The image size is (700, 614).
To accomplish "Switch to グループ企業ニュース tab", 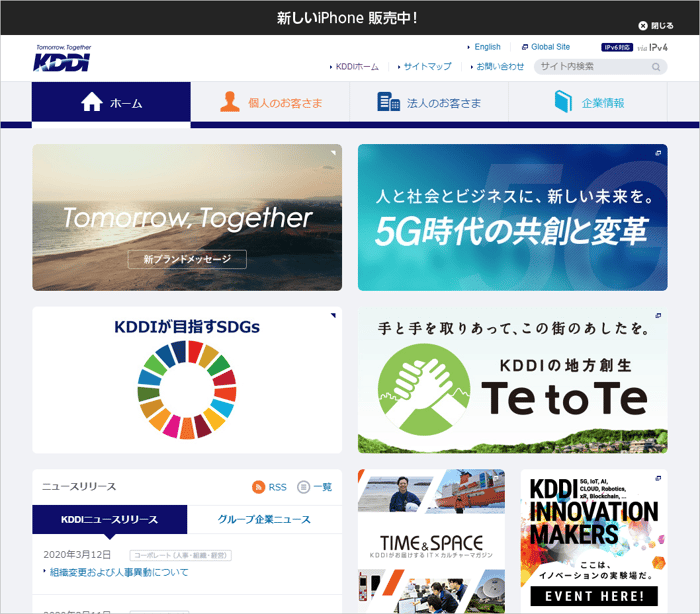I will (264, 519).
